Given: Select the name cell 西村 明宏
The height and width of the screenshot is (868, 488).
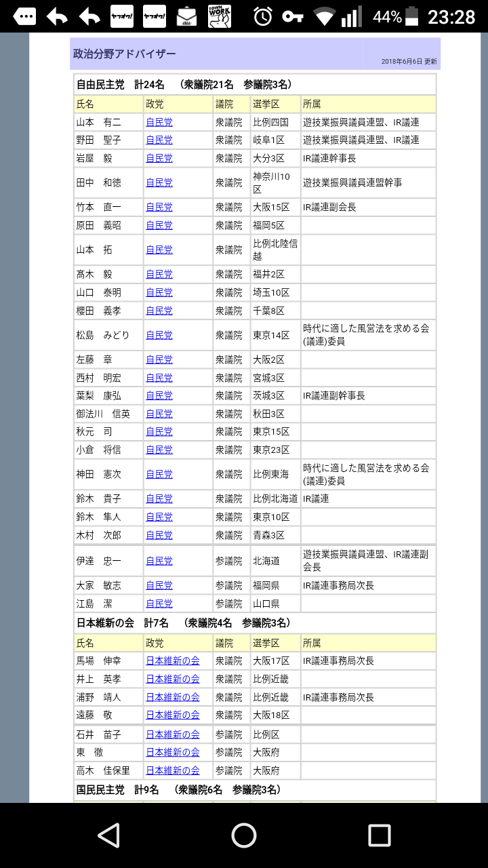Looking at the screenshot, I should [108, 378].
